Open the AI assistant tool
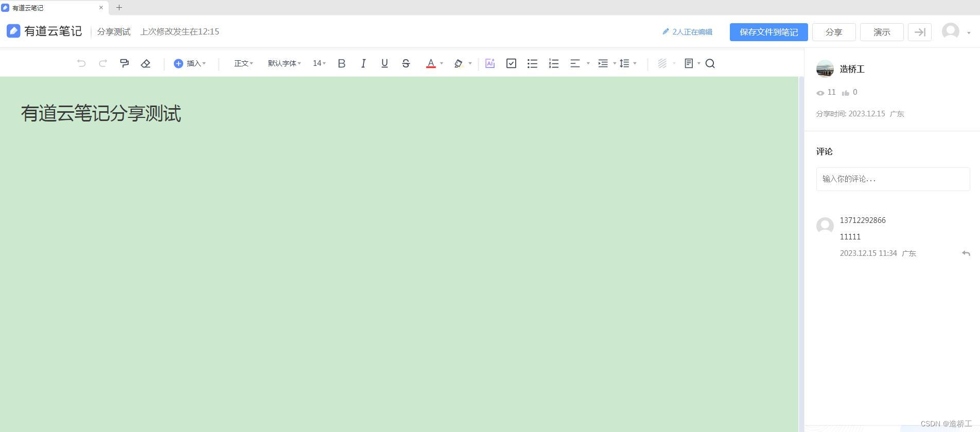Image resolution: width=980 pixels, height=432 pixels. point(490,63)
